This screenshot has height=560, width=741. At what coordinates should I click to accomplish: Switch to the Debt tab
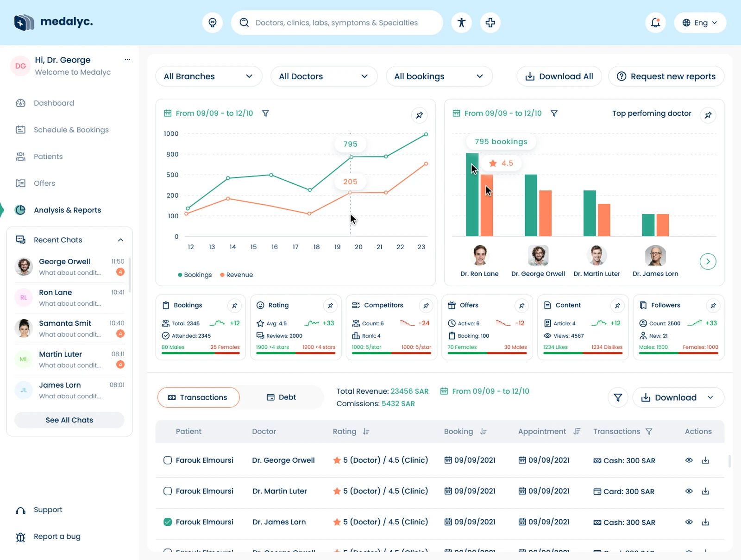[x=282, y=397]
